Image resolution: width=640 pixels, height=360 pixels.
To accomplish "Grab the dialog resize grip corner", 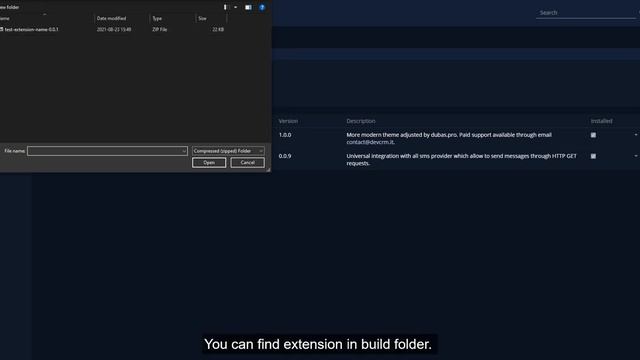I will tap(268, 169).
